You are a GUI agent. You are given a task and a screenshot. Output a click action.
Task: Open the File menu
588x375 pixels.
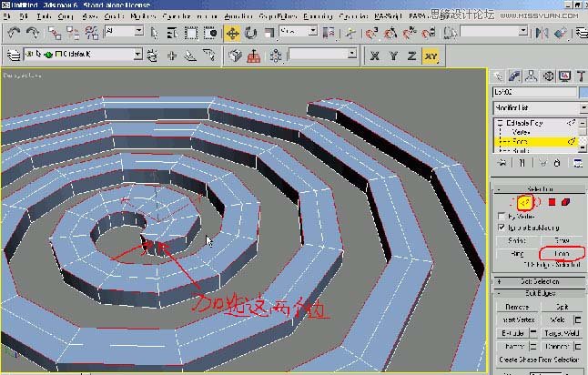(6, 16)
